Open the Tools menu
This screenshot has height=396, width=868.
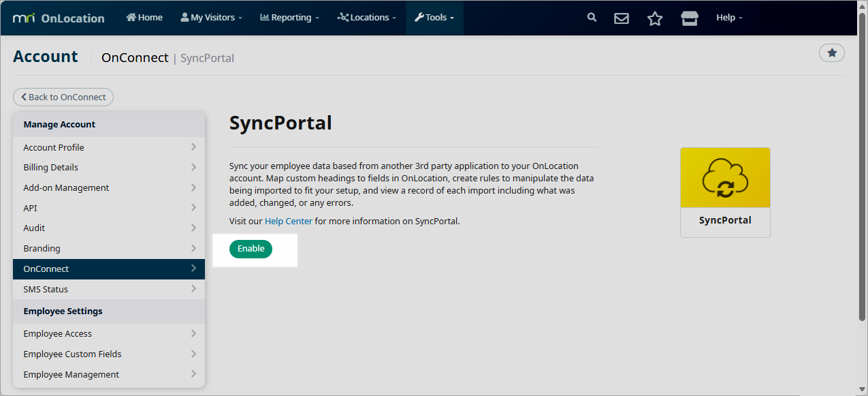point(434,18)
